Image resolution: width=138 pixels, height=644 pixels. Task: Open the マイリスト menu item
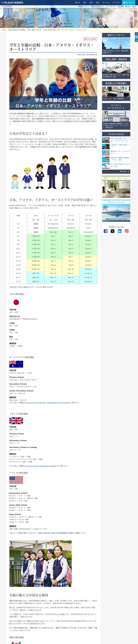tap(116, 2)
